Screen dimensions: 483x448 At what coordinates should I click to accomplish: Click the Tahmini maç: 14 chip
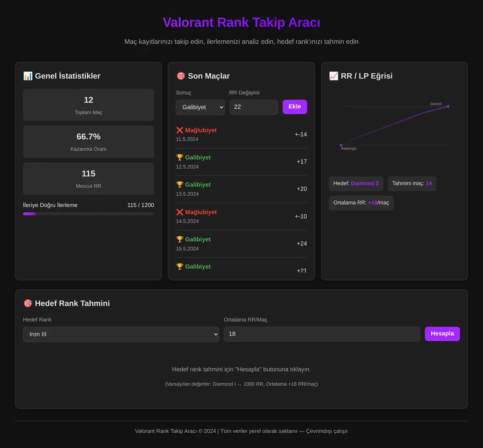click(x=412, y=183)
